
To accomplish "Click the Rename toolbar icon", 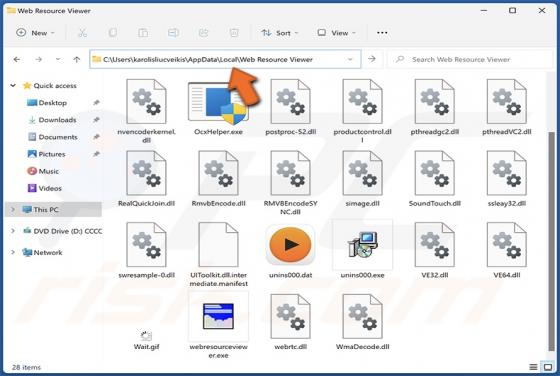I will click(x=173, y=33).
